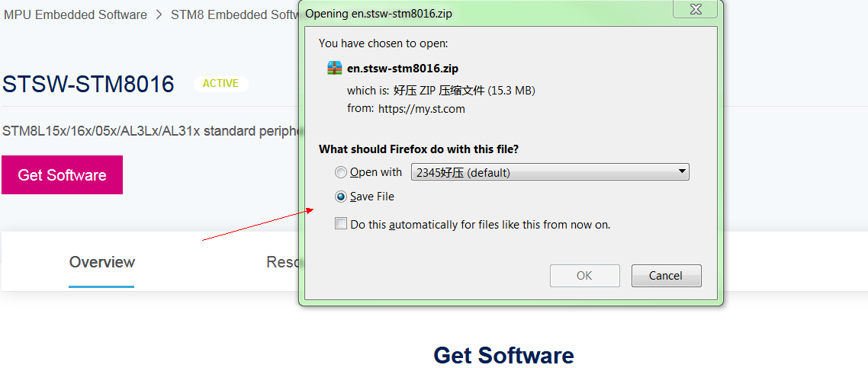The width and height of the screenshot is (868, 368).
Task: Click the en.stsw-stm8016.zip archive file icon
Action: pyautogui.click(x=334, y=68)
